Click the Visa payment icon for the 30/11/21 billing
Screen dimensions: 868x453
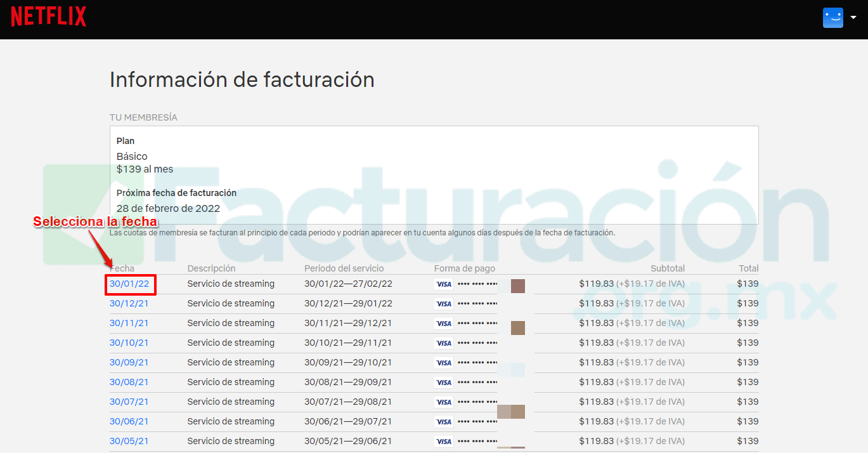(443, 323)
